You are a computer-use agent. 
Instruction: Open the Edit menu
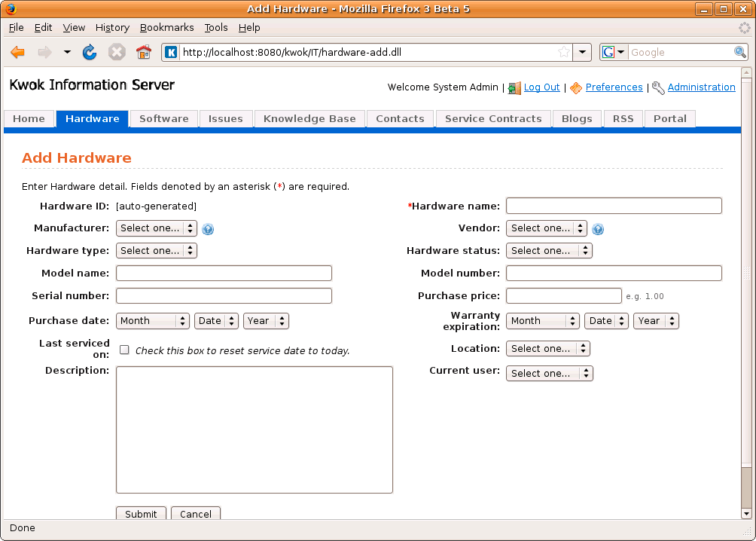pos(43,28)
